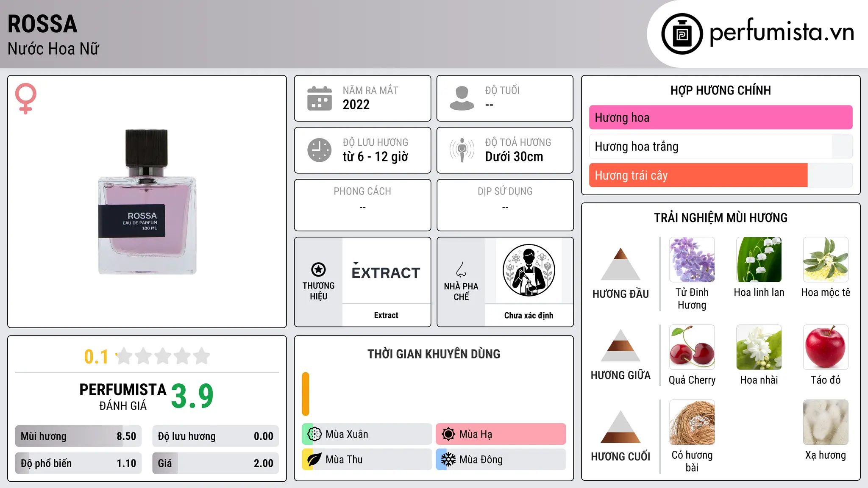Screen dimensions: 868x488
Task: Click the Hương cuối label
Action: point(620,457)
